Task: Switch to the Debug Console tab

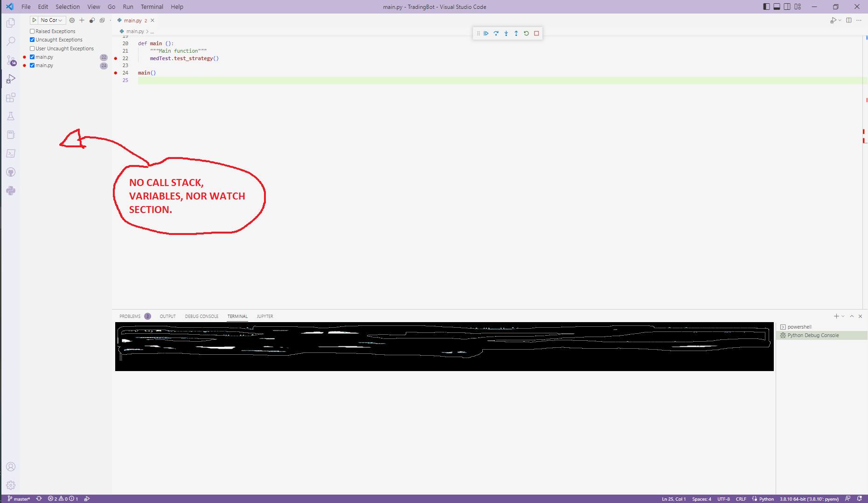Action: [x=201, y=316]
